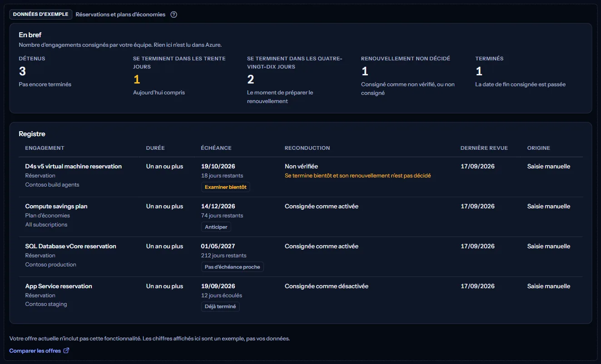Select the "App Service reservation" entry
This screenshot has width=601, height=364.
pos(59,286)
